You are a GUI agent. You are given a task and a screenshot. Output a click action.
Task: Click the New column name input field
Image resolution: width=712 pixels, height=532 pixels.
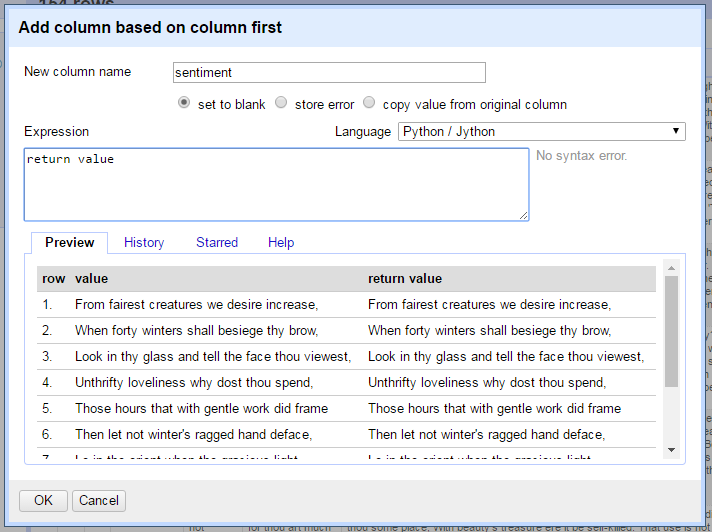click(328, 72)
